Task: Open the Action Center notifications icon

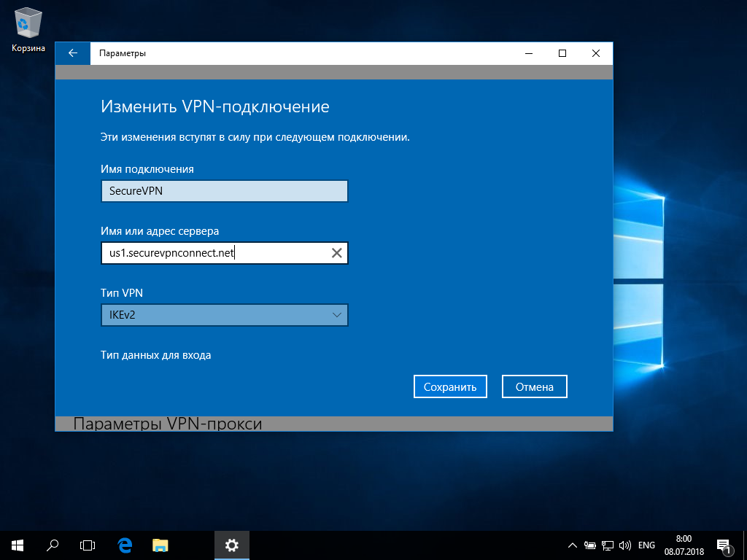Action: point(723,545)
